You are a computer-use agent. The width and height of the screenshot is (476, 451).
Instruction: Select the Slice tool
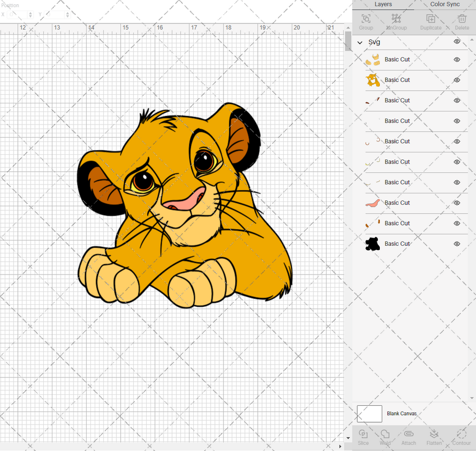(x=363, y=437)
